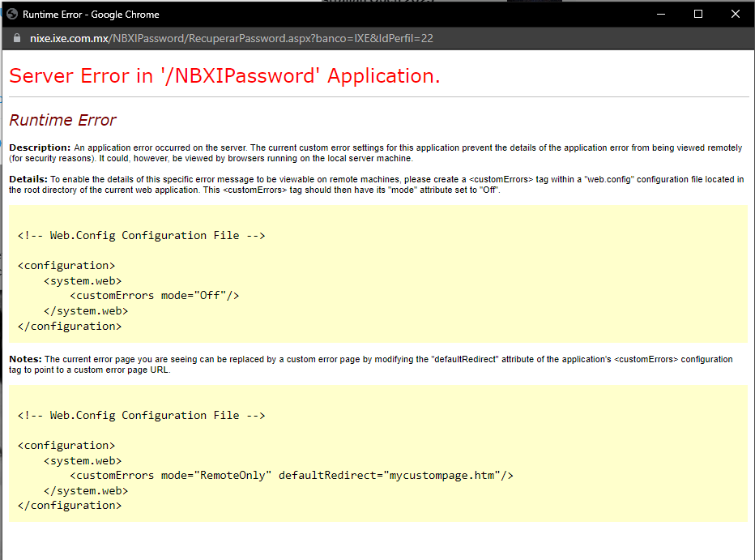Image resolution: width=755 pixels, height=560 pixels.
Task: Click the customErrors mode="RemoteOnly" code line
Action: click(292, 475)
